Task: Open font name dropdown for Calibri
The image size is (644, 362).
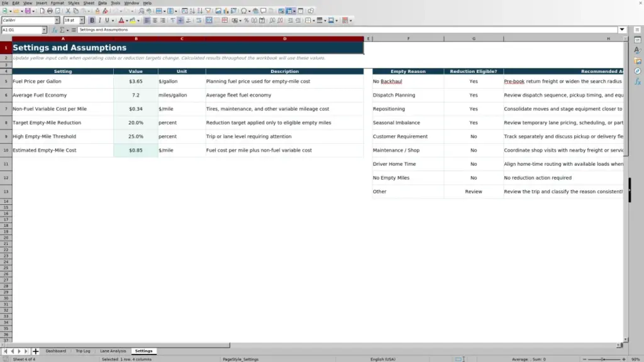Action: click(x=57, y=20)
